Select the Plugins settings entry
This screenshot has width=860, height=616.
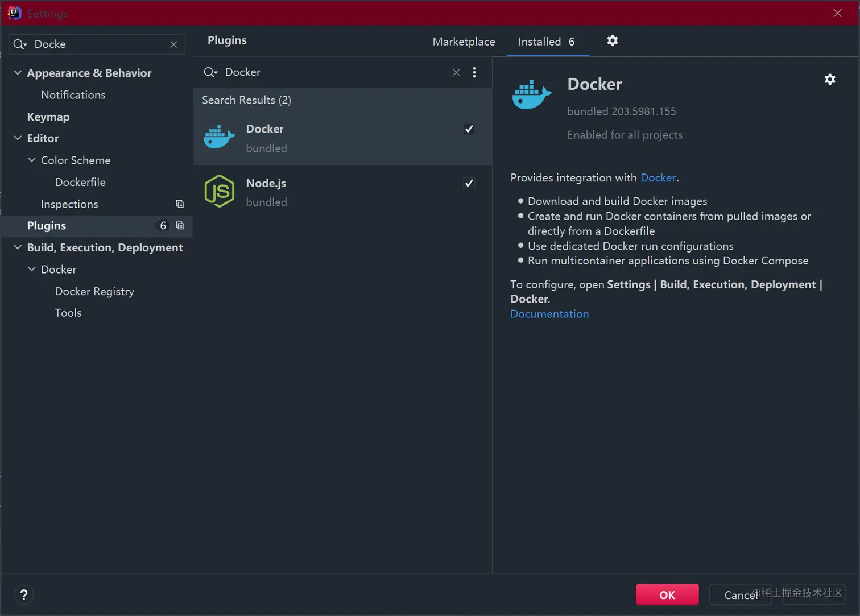[x=97, y=226]
